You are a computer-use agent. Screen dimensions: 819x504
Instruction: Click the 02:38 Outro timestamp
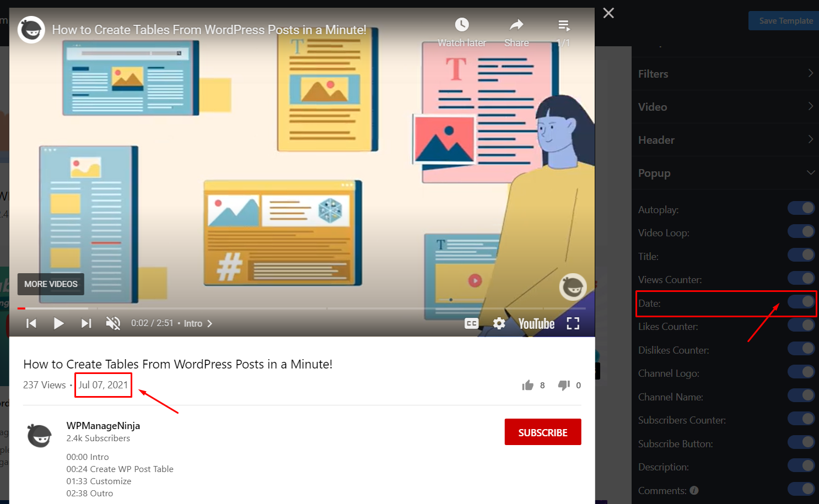89,494
